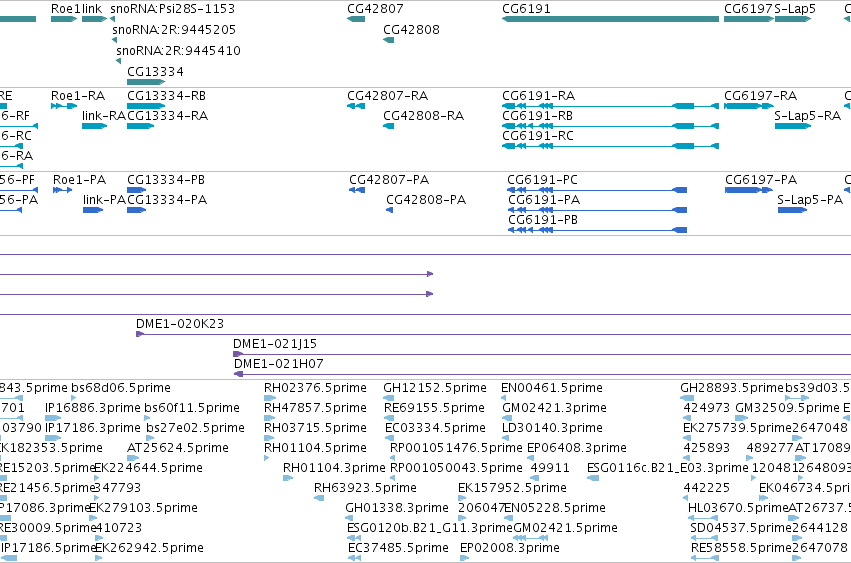The height and width of the screenshot is (563, 851).
Task: Select the CG42808-PA protein
Action: tap(390, 210)
